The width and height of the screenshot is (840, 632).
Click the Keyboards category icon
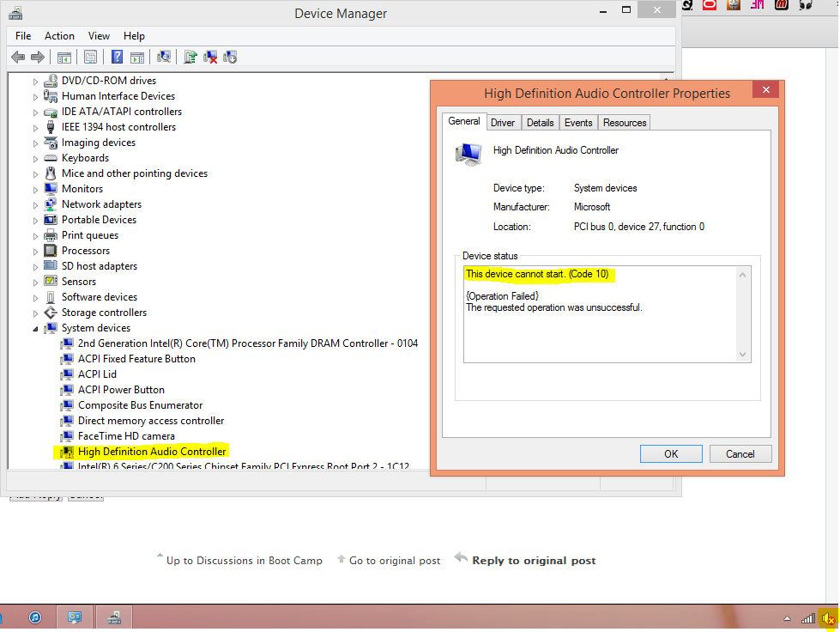[51, 158]
